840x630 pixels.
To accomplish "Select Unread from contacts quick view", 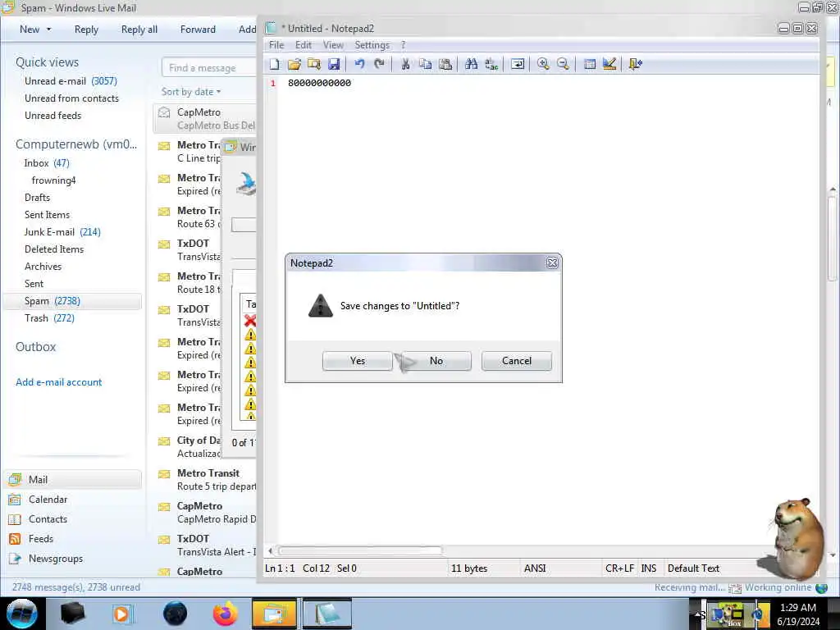I will tap(72, 98).
